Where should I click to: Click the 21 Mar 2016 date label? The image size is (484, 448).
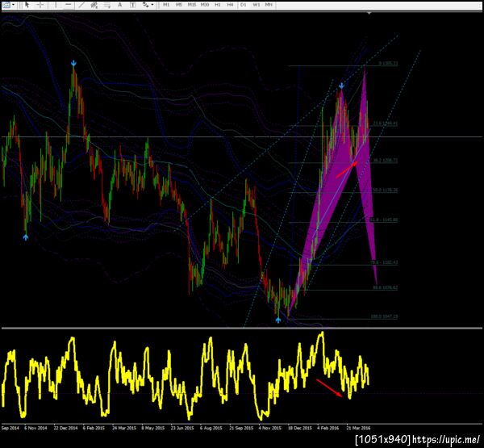pyautogui.click(x=358, y=428)
